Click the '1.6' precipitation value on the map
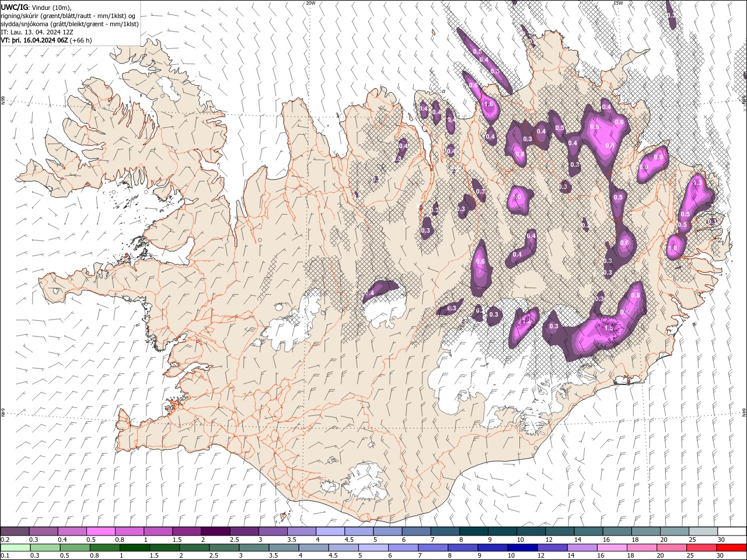Screen dimensions: 747x560 pyautogui.click(x=488, y=104)
